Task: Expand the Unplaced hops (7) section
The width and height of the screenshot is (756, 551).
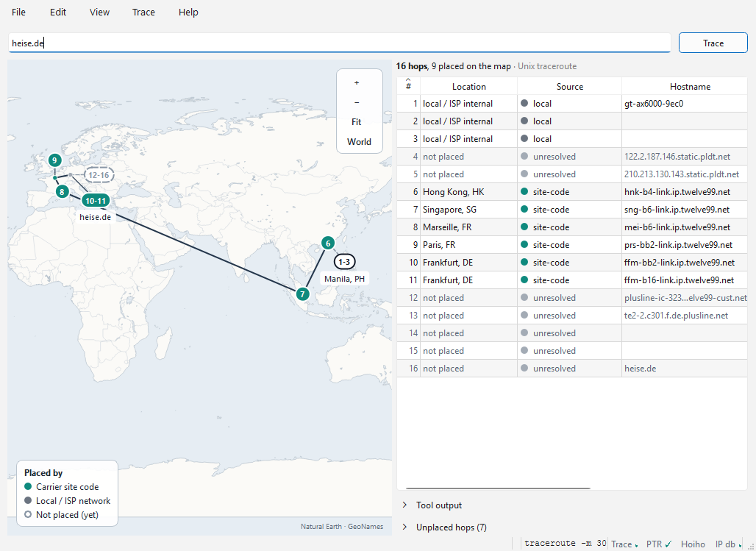Action: tap(444, 527)
